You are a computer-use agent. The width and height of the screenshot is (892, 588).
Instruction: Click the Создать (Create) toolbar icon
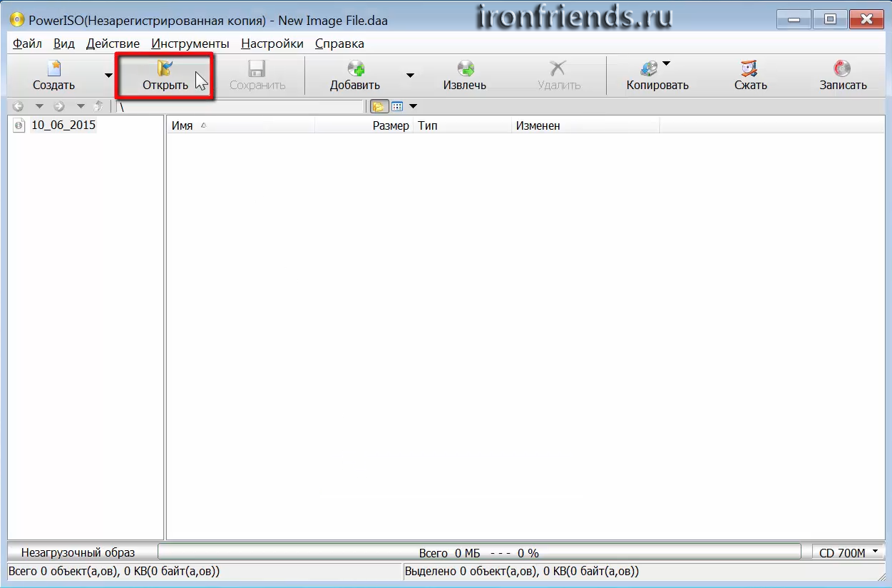[x=53, y=69]
